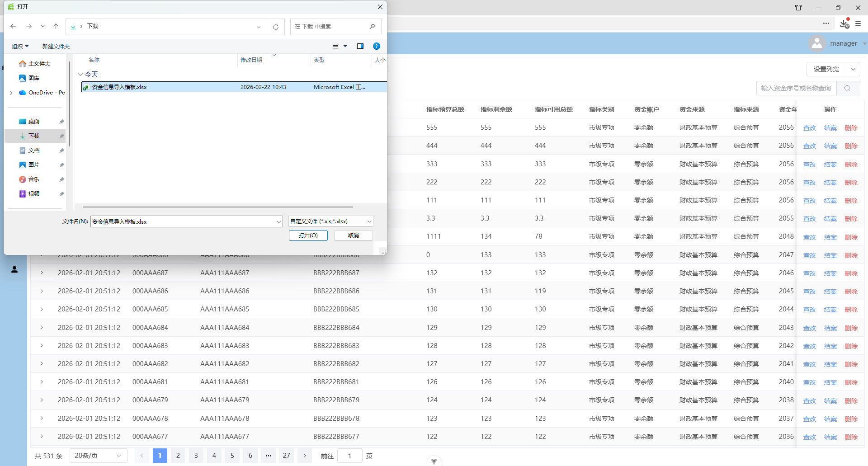Select 主文件夹 in the navigation pane
This screenshot has width=868, height=466.
35,64
